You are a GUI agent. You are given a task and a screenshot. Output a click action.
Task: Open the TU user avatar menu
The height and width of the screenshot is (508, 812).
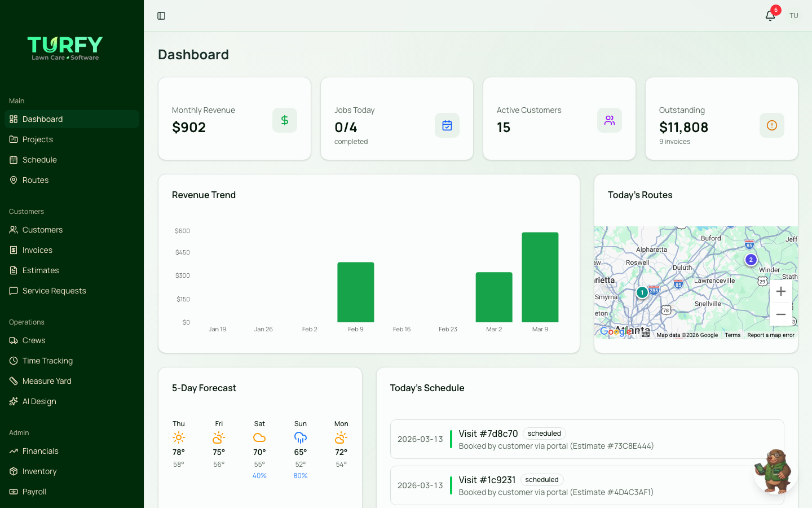pyautogui.click(x=794, y=16)
